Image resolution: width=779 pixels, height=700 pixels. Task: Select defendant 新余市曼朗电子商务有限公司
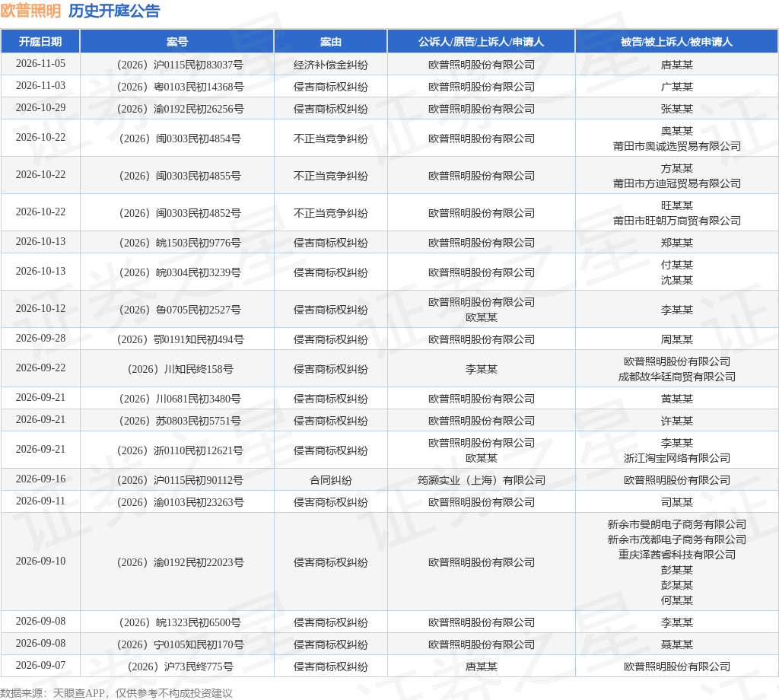(676, 524)
